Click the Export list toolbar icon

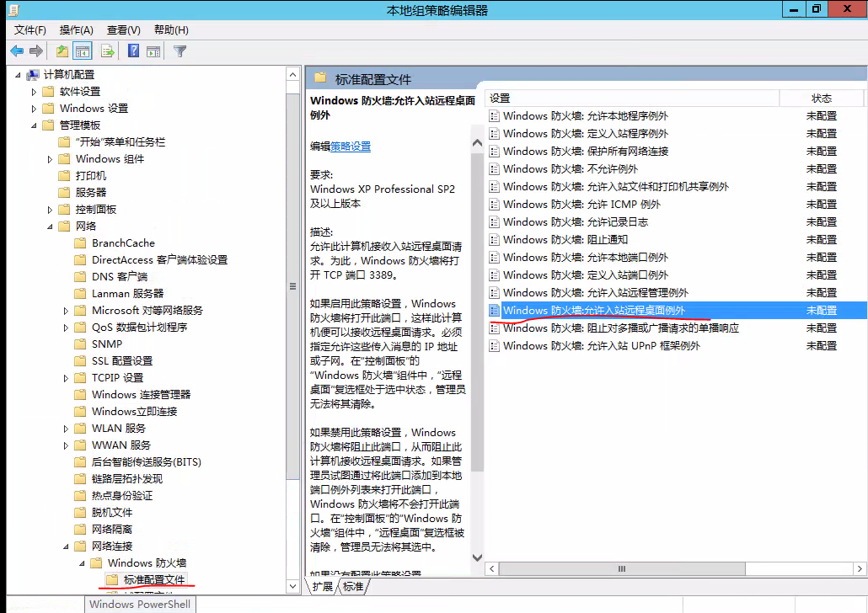pyautogui.click(x=107, y=51)
